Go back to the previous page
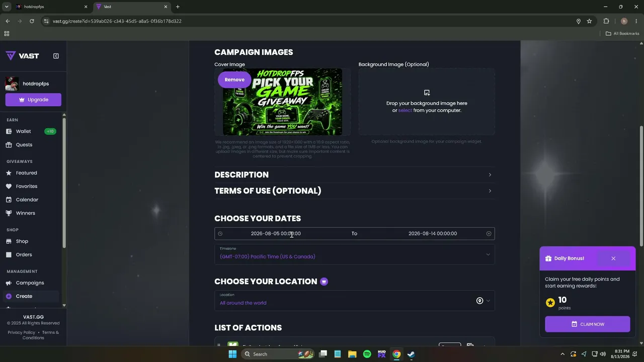Viewport: 644px width, 362px height. coord(8,21)
